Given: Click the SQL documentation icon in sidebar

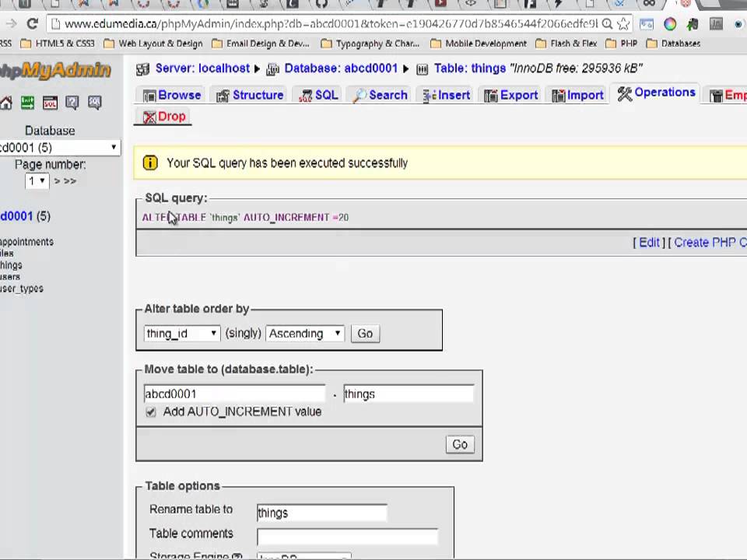Looking at the screenshot, I should click(x=95, y=103).
